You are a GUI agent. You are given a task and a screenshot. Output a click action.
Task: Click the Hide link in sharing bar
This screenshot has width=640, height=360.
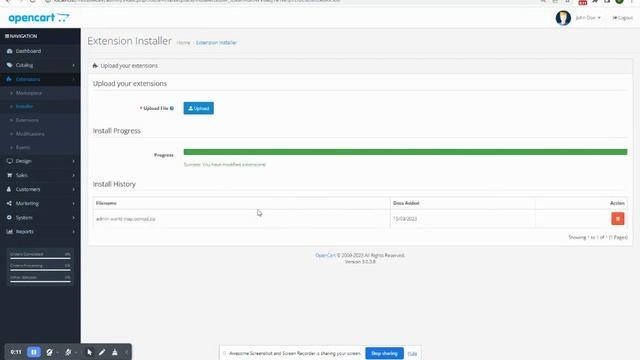tap(412, 353)
